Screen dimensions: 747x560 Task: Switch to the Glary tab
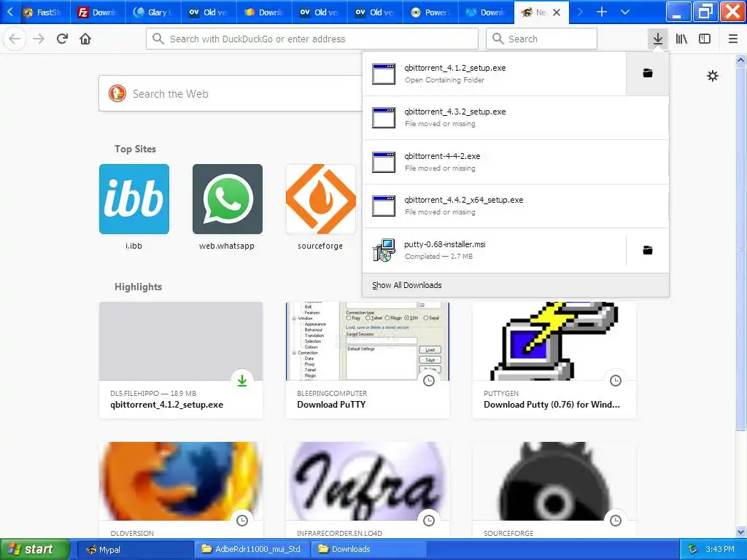(153, 12)
